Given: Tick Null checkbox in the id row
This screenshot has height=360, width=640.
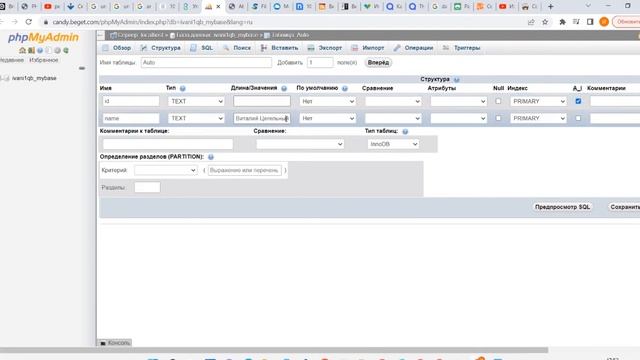Looking at the screenshot, I should [x=498, y=101].
